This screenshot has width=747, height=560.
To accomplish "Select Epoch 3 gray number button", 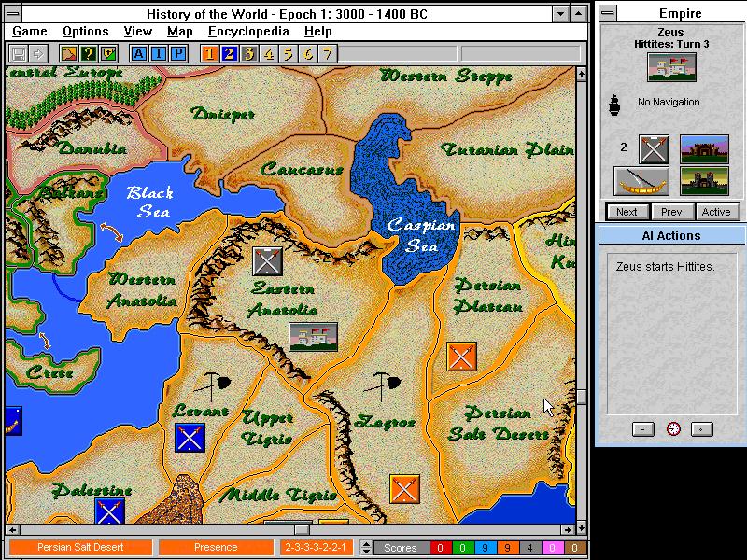I will click(x=249, y=53).
